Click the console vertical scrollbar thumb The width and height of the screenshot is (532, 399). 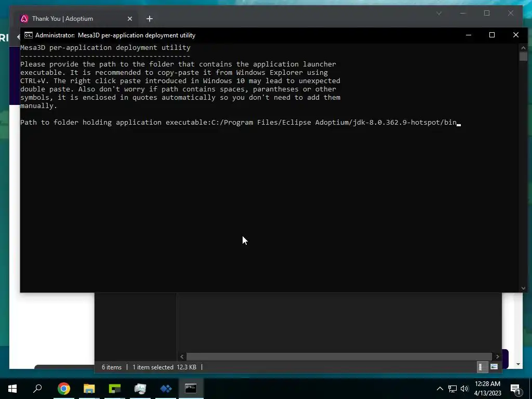[x=523, y=57]
